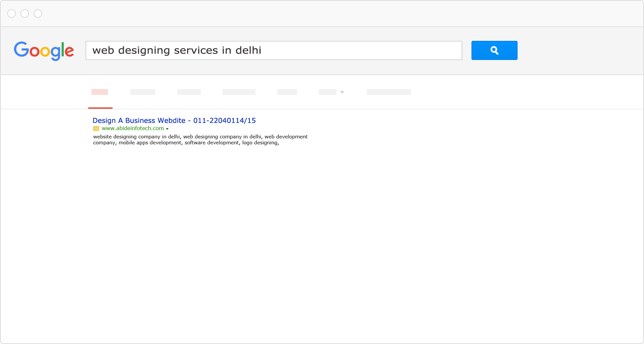
Task: Expand the dropdown arrow beside abideinfotech URL
Action: pyautogui.click(x=167, y=129)
